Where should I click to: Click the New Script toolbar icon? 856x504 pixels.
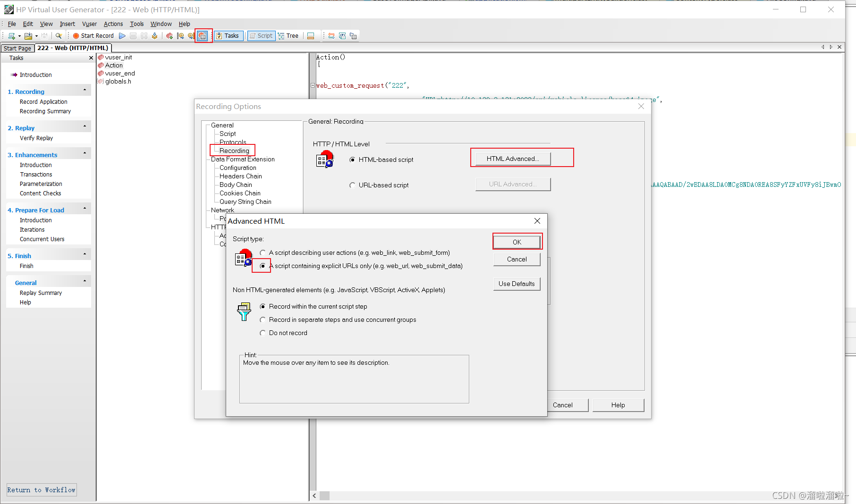(x=12, y=36)
